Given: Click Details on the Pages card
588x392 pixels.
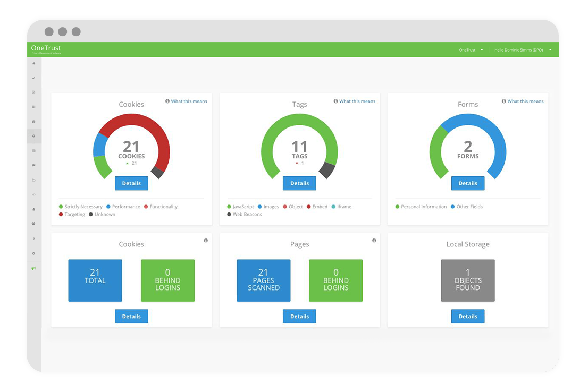Looking at the screenshot, I should [300, 316].
